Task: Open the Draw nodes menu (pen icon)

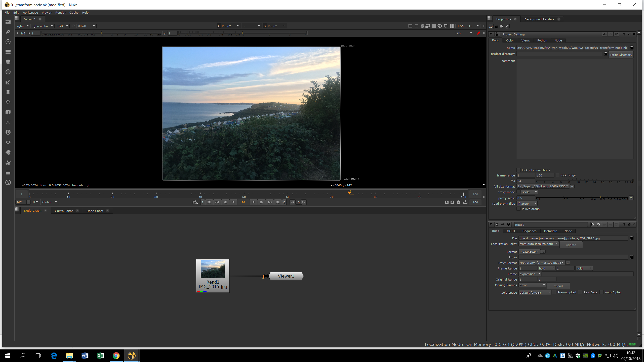Action: [x=8, y=32]
